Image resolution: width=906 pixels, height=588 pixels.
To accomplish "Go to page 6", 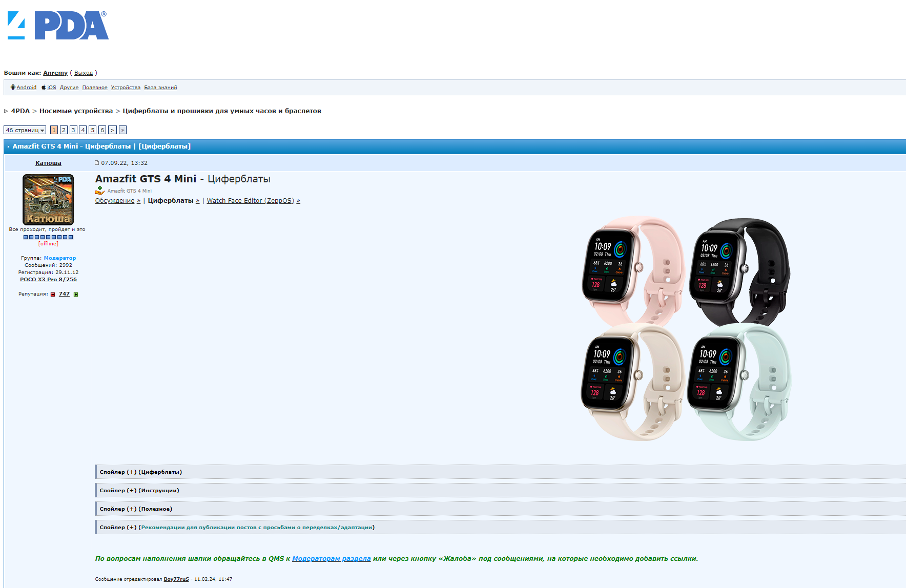I will tap(102, 130).
